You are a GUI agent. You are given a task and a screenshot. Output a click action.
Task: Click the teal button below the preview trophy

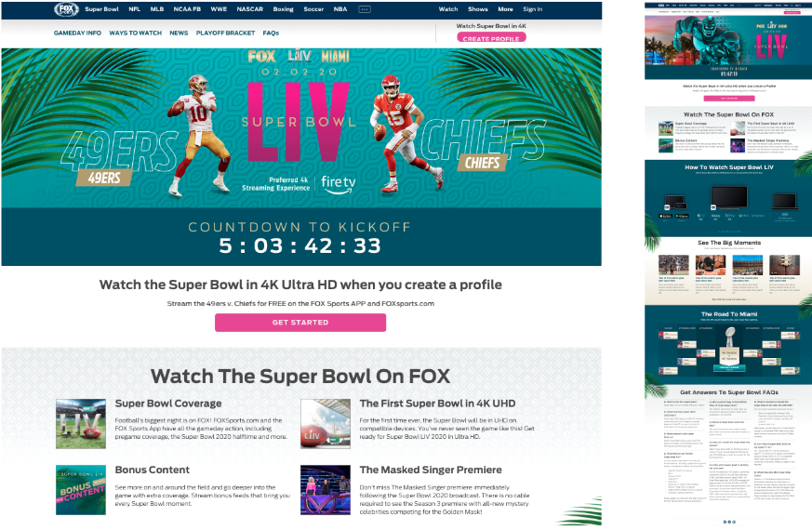729,367
